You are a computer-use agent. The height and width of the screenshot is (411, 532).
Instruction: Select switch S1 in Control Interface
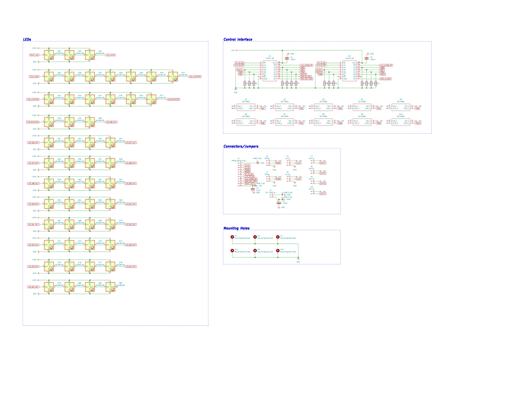(x=246, y=107)
